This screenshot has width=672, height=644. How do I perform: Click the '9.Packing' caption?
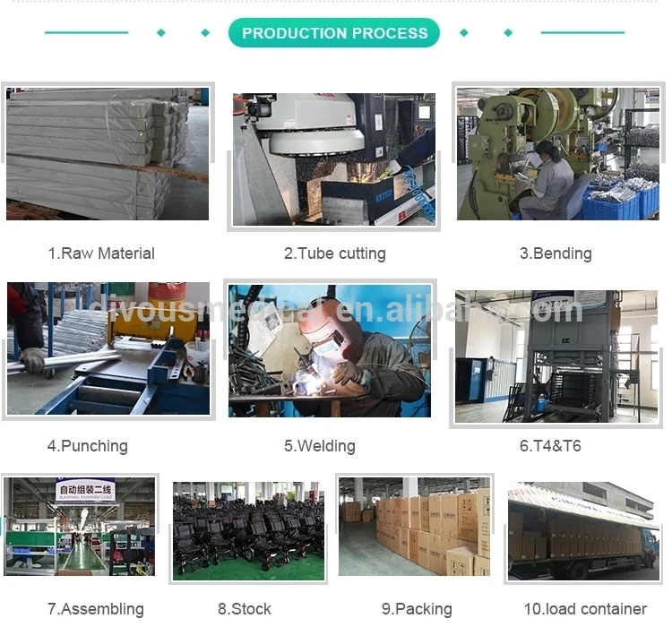(417, 609)
